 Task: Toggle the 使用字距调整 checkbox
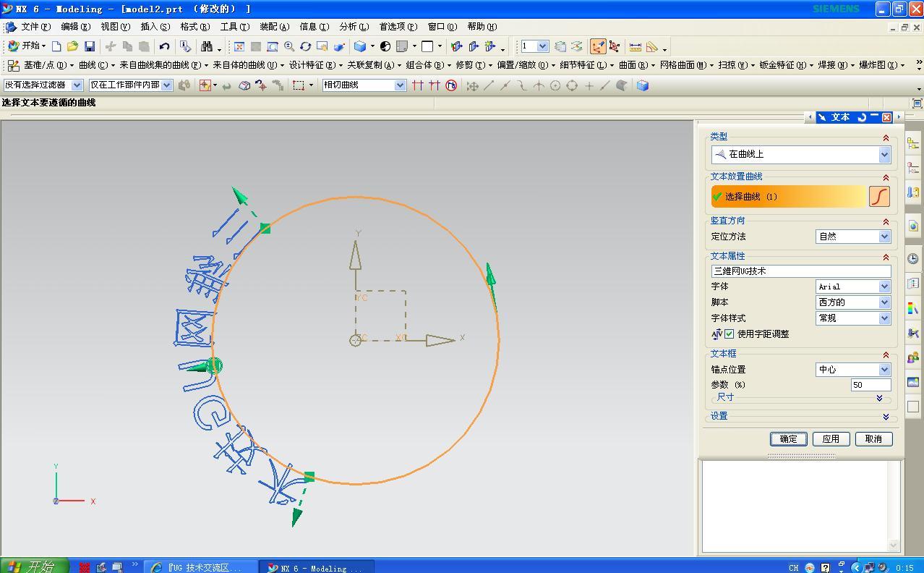(730, 334)
